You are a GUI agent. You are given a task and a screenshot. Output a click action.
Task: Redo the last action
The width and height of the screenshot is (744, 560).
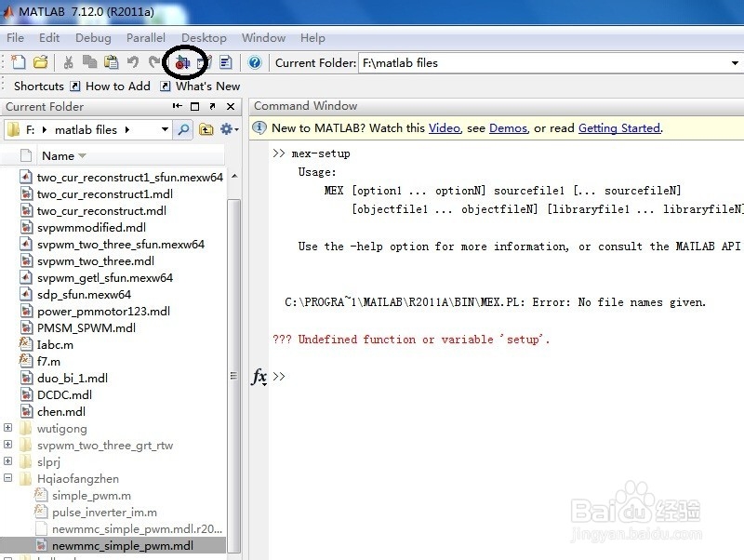(153, 62)
